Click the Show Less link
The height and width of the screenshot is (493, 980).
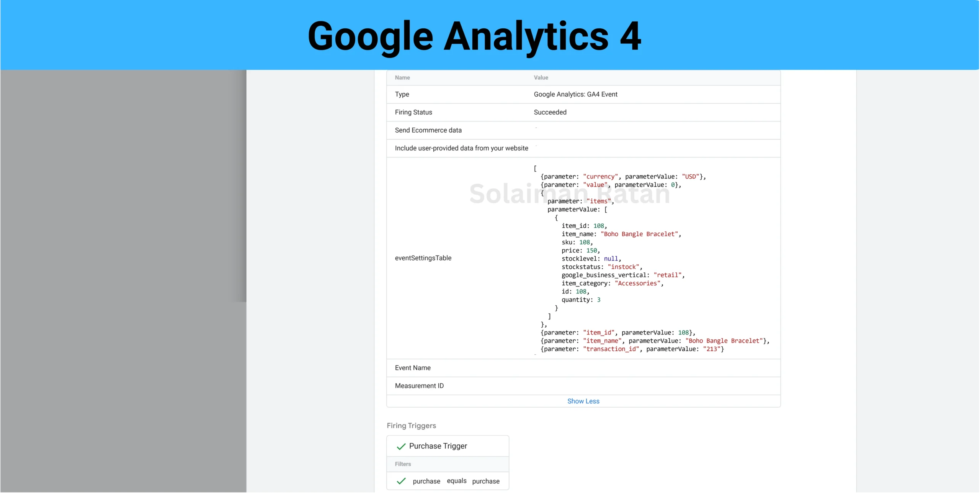(583, 401)
